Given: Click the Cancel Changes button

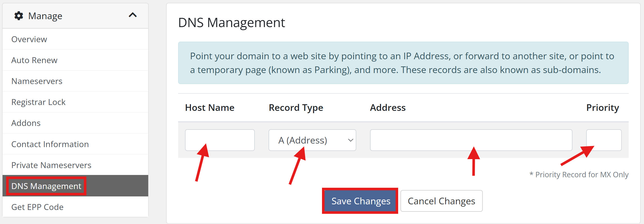Looking at the screenshot, I should point(441,201).
